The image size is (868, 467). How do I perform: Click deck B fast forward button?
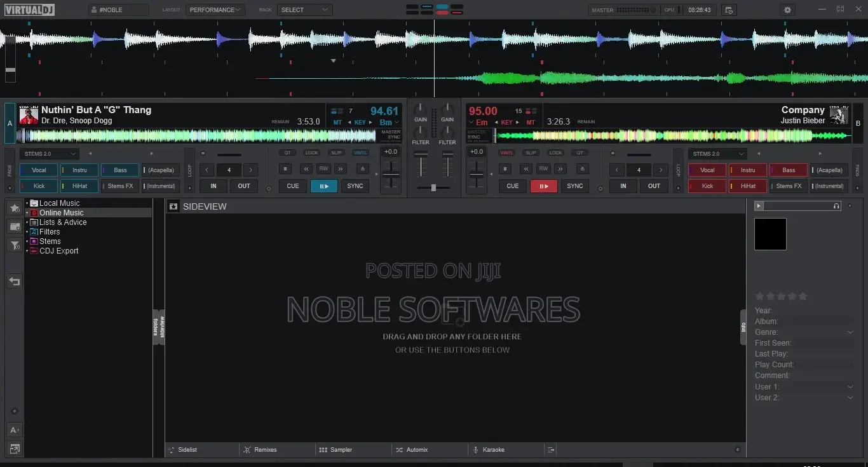[560, 169]
